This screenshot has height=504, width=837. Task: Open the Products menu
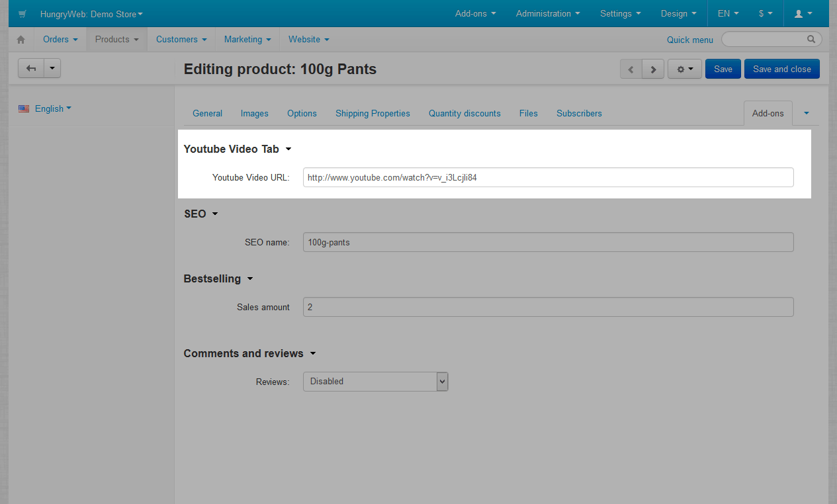pyautogui.click(x=117, y=39)
